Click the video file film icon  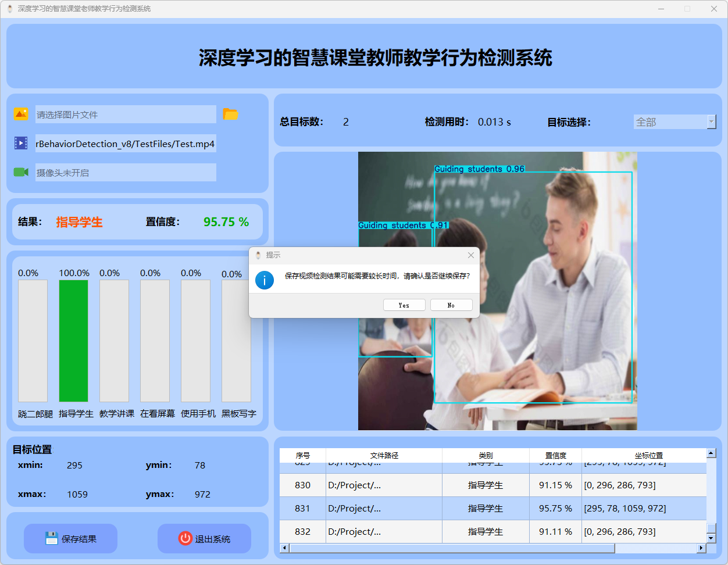click(21, 143)
